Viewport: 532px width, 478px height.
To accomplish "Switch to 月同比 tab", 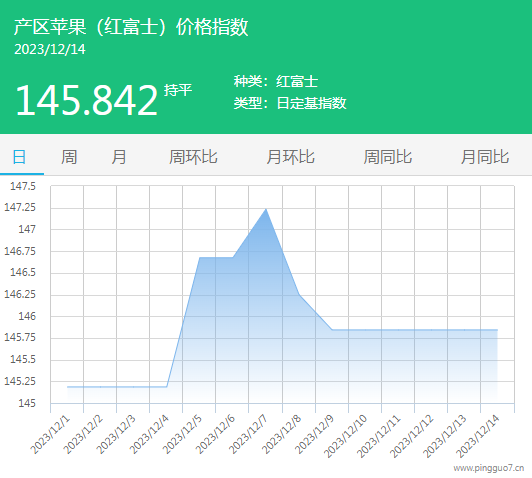I will pos(484,157).
